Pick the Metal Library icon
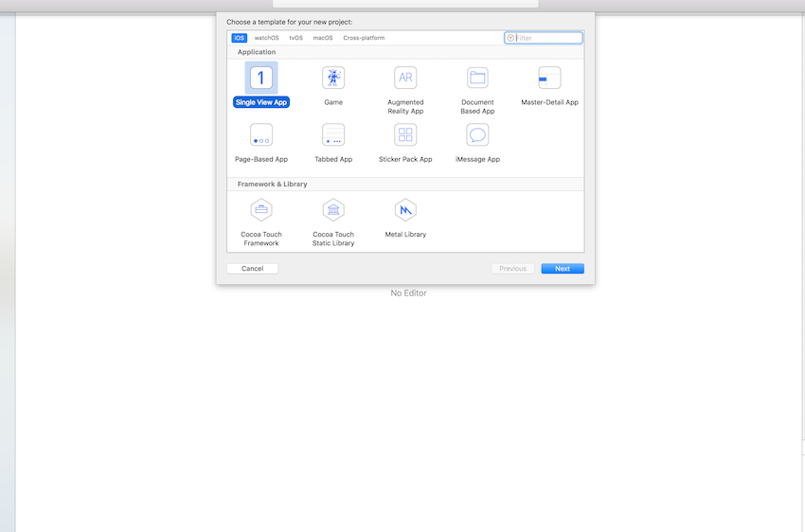Viewport: 805px width, 532px height. tap(405, 210)
